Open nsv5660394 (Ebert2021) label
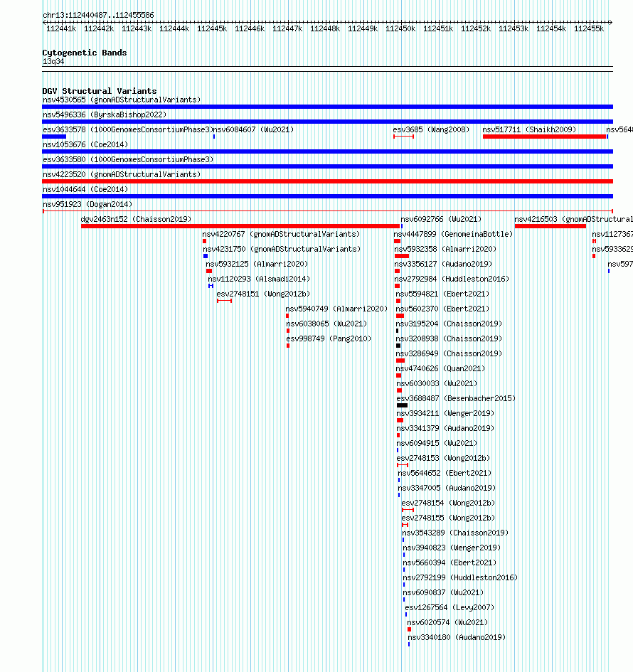Screen dimensions: 633x672 pyautogui.click(x=450, y=562)
